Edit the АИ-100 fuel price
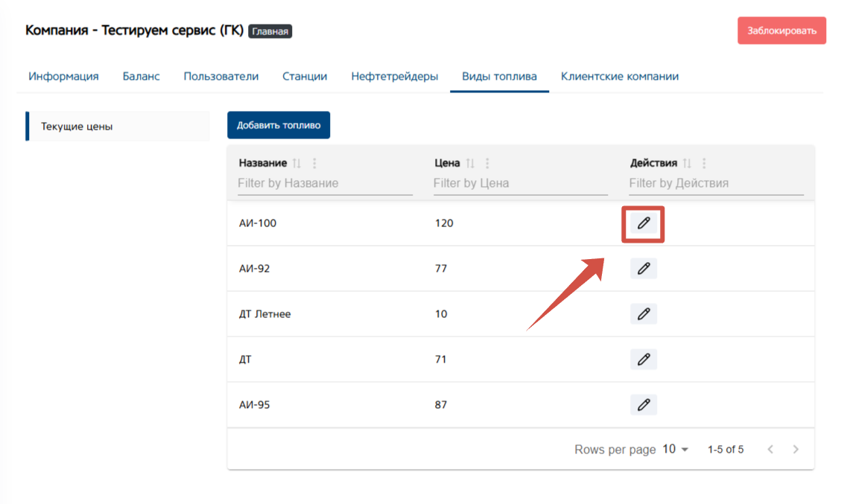This screenshot has height=504, width=856. tap(644, 223)
